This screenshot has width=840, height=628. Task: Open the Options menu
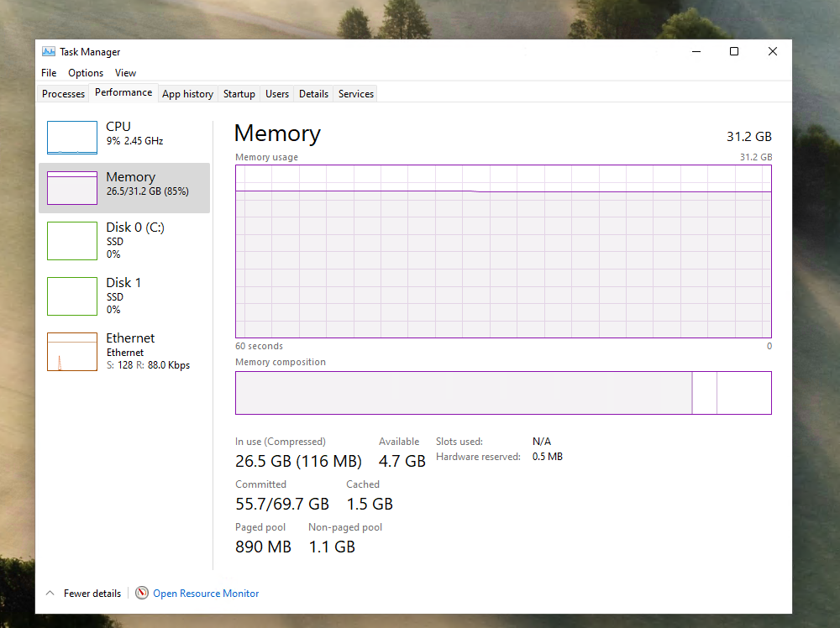86,73
